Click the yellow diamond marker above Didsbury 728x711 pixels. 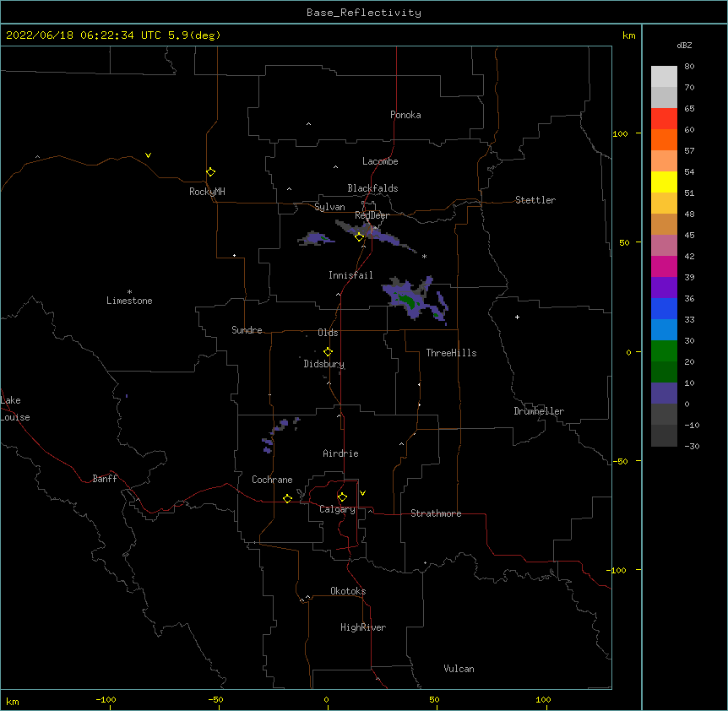point(328,352)
